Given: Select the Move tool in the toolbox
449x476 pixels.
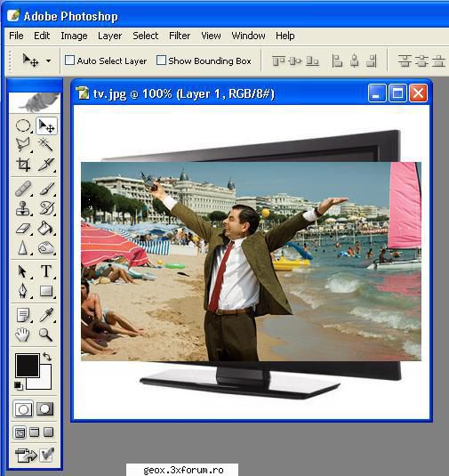Looking at the screenshot, I should point(46,125).
